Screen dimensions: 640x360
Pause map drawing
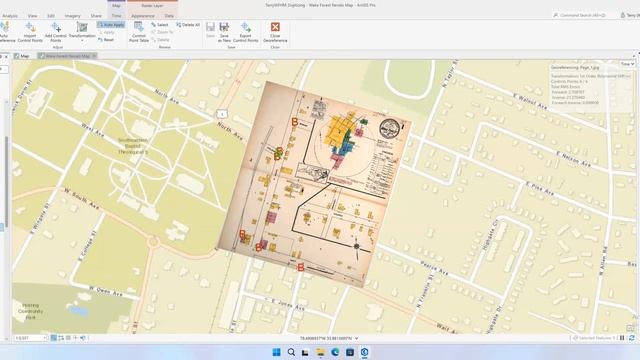click(622, 338)
